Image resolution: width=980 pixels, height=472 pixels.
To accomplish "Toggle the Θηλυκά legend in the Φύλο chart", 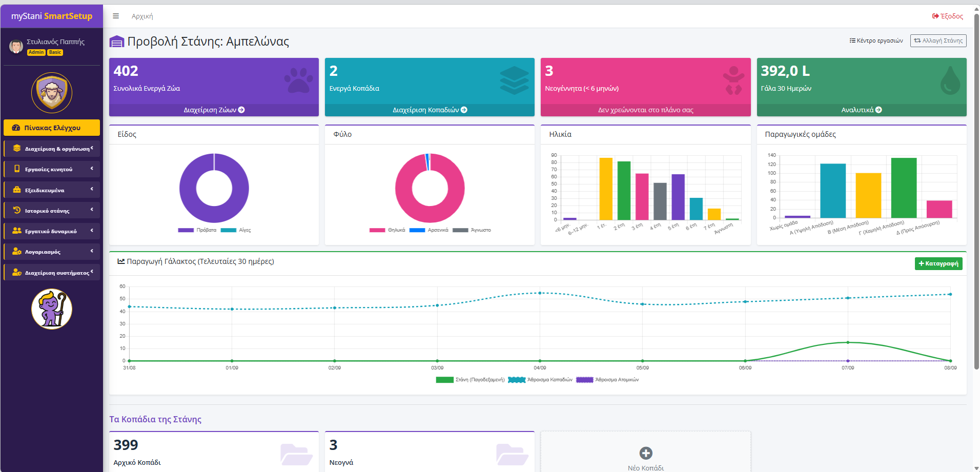I will (387, 230).
